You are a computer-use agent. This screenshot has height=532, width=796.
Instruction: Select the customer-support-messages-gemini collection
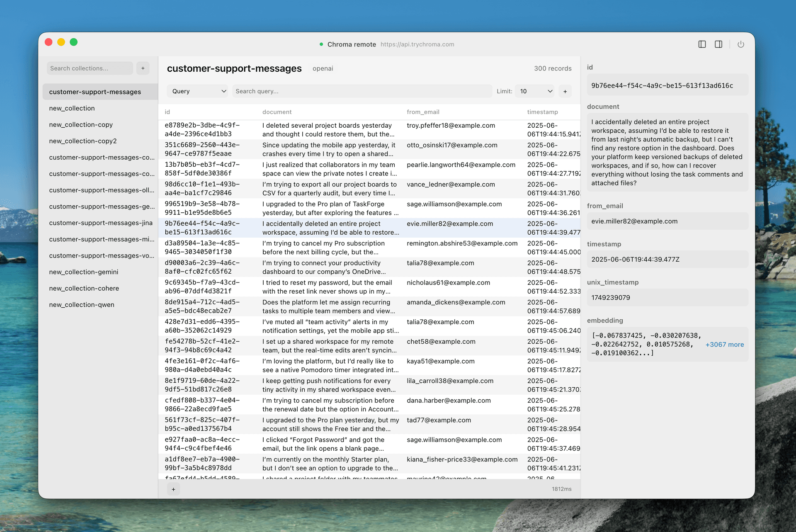102,206
